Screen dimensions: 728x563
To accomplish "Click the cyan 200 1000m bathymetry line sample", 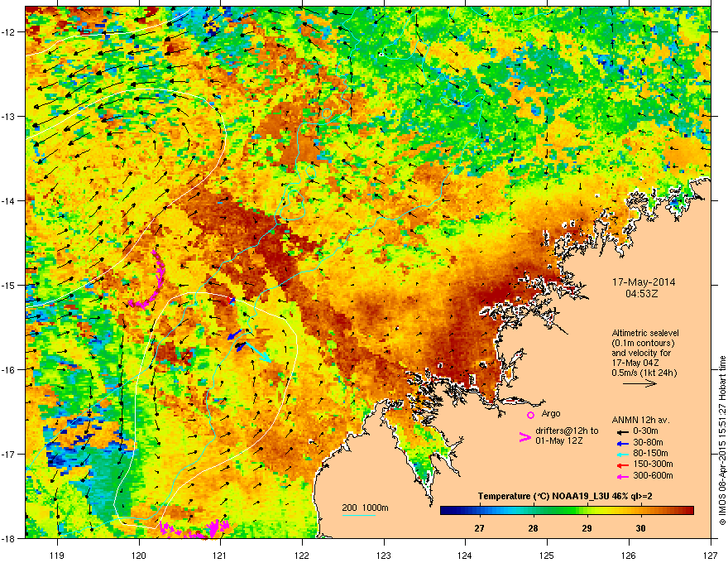I will [358, 515].
